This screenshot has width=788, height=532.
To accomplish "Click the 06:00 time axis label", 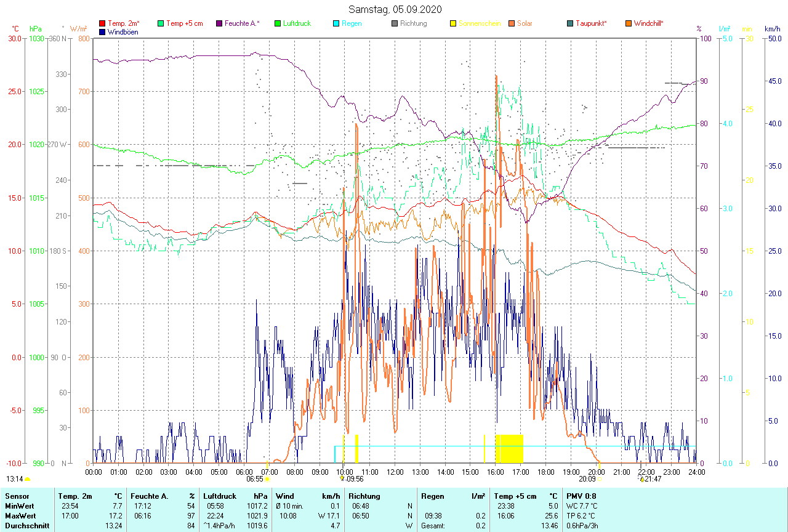I will (x=244, y=472).
